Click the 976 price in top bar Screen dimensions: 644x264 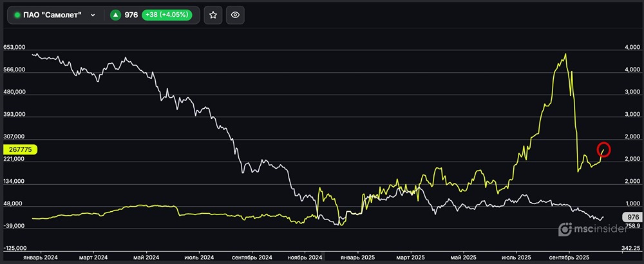[131, 15]
